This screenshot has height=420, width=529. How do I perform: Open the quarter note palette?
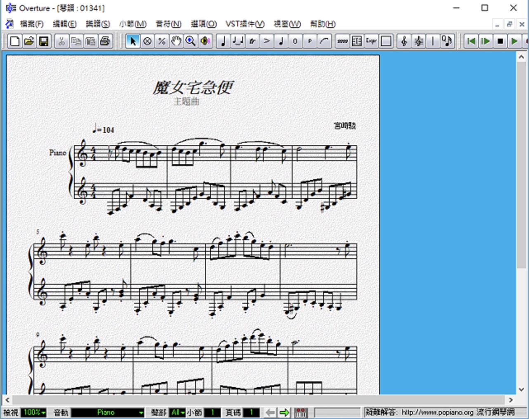tap(223, 41)
